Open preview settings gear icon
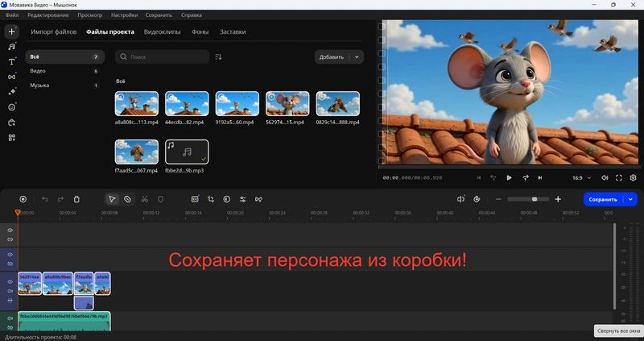The width and height of the screenshot is (644, 341). coord(633,177)
